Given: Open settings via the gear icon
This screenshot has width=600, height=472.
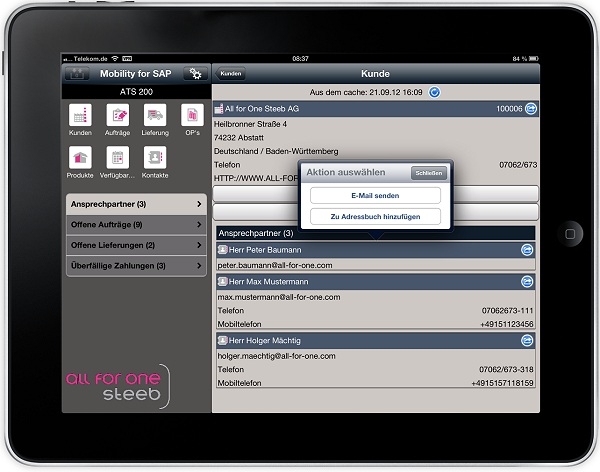Looking at the screenshot, I should (196, 74).
